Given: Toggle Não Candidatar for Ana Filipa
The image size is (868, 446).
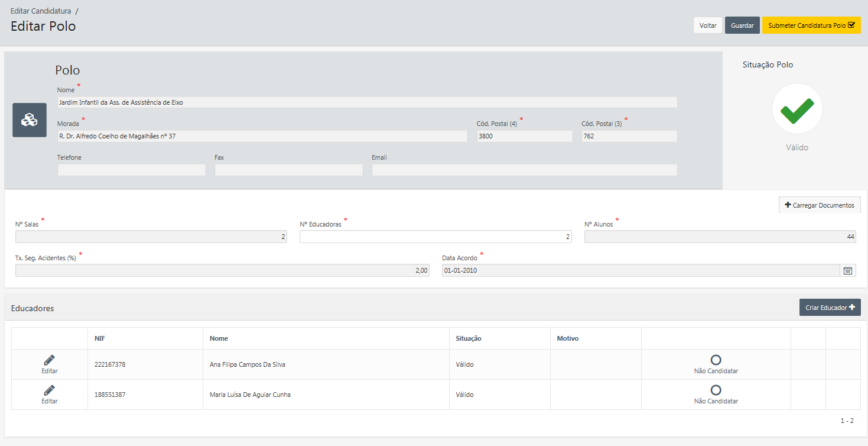Looking at the screenshot, I should [x=716, y=364].
